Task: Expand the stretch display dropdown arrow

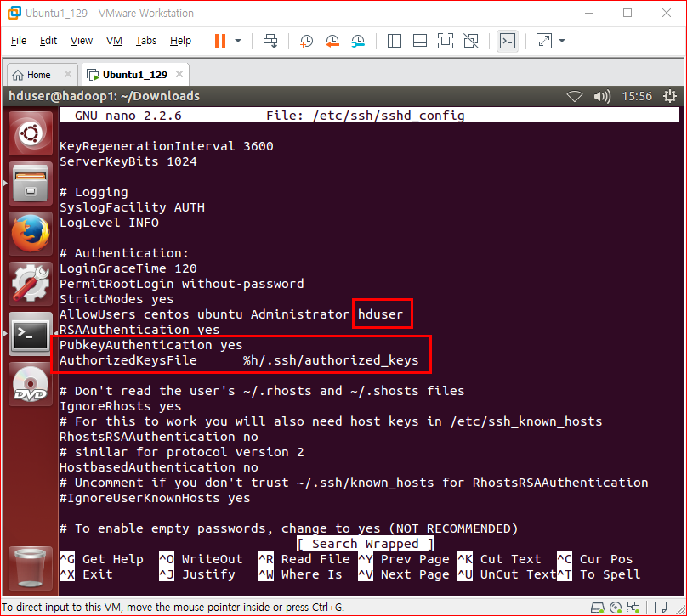Action: click(562, 41)
